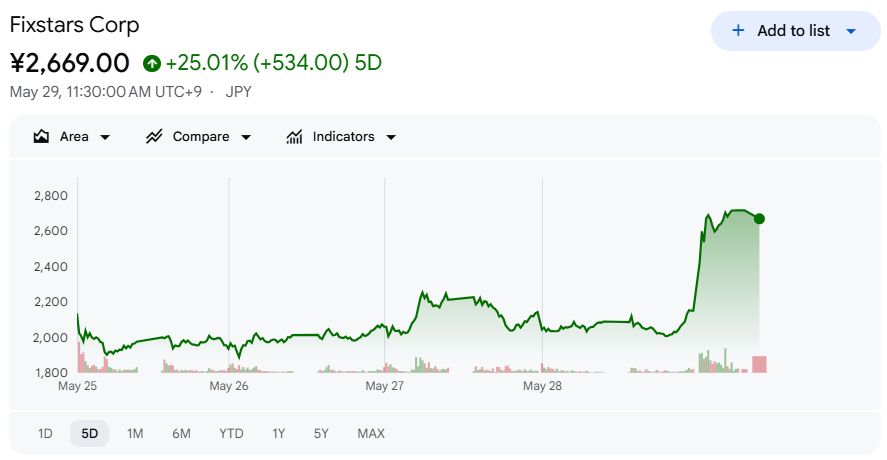Click the 2,400 y-axis label
The height and width of the screenshot is (460, 887).
[x=51, y=266]
